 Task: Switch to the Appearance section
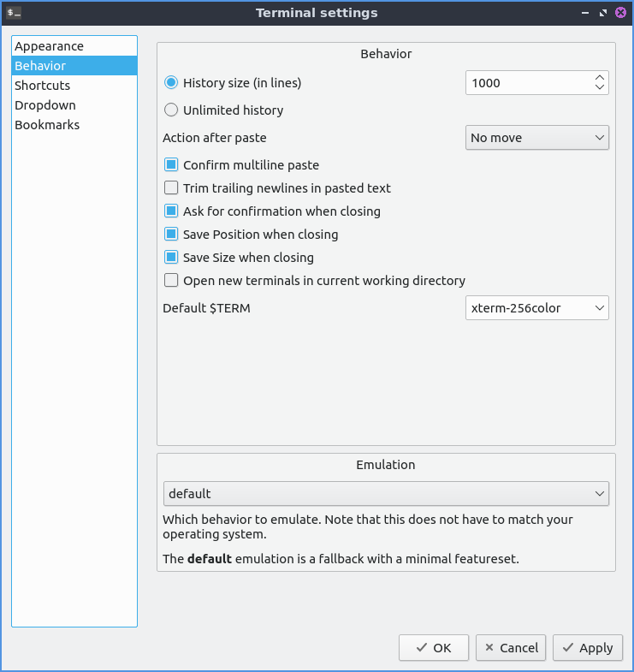coord(49,46)
